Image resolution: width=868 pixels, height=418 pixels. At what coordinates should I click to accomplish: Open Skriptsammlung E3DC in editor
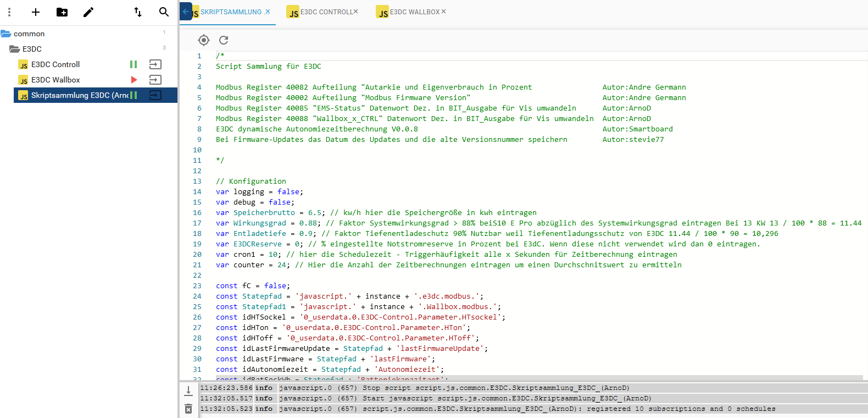(x=155, y=95)
